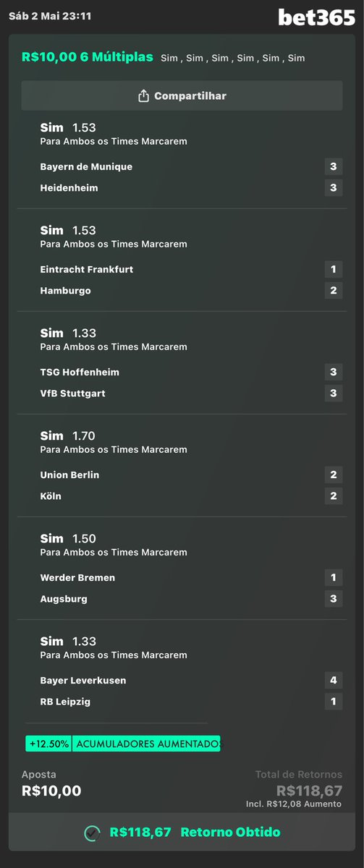Click the Werder Bremen selection
This screenshot has height=868, width=364.
point(182,578)
